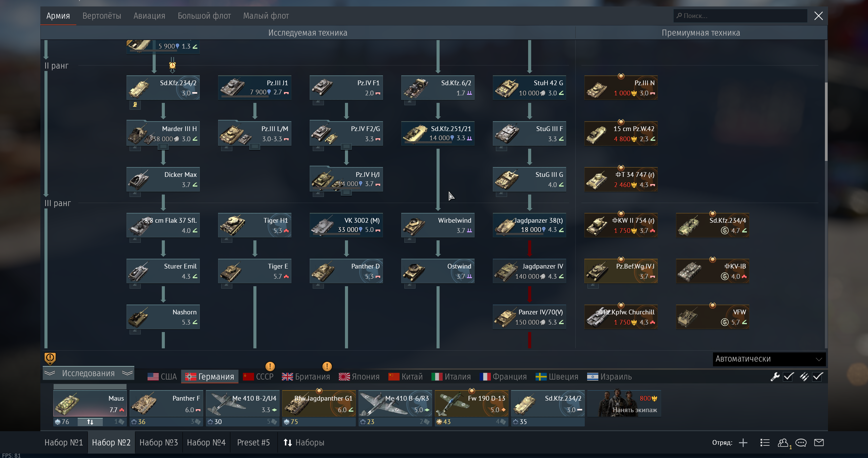Select the Wirbelwind vehicle card
Viewport: 868px width, 458px height.
pos(438,225)
